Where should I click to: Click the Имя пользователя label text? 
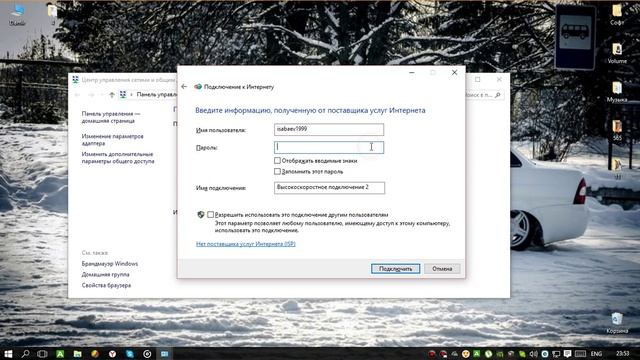pos(221,130)
